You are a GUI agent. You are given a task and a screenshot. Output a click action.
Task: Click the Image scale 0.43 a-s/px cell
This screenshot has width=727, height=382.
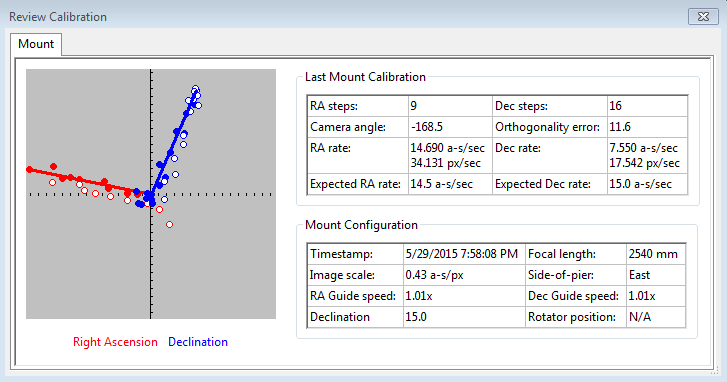pyautogui.click(x=464, y=275)
